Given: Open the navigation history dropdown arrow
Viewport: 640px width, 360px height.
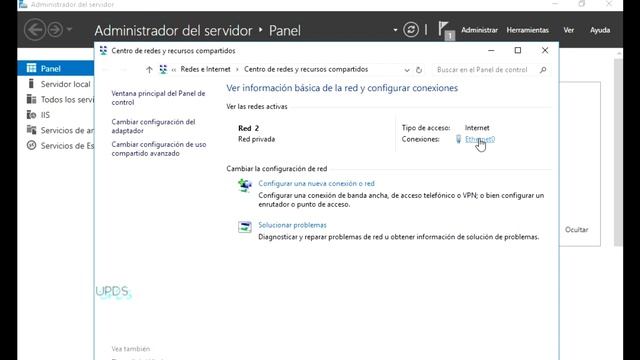Looking at the screenshot, I should tap(69, 29).
